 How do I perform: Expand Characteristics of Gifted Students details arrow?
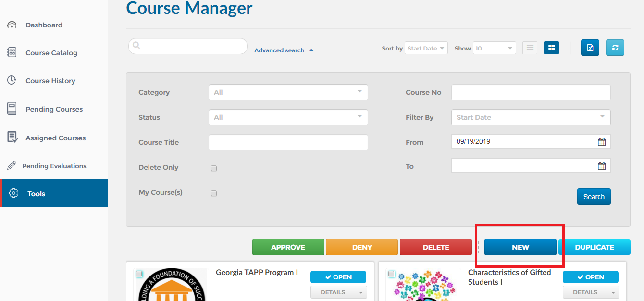coord(613,292)
